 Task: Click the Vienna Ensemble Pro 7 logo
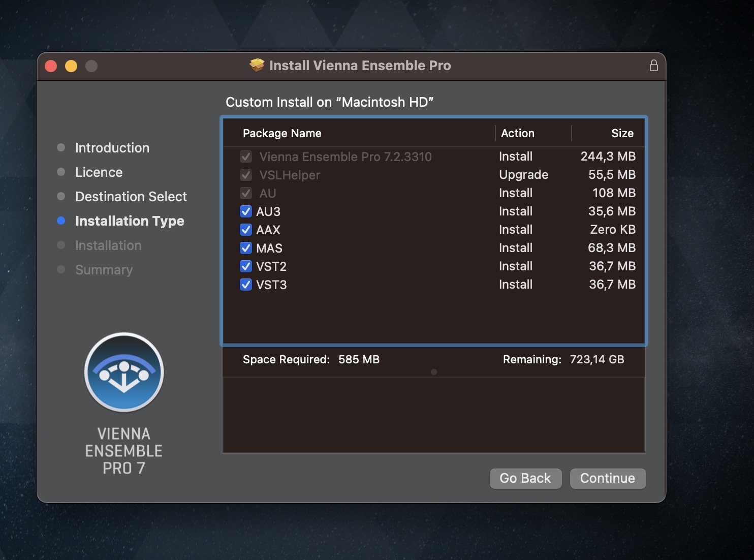124,372
